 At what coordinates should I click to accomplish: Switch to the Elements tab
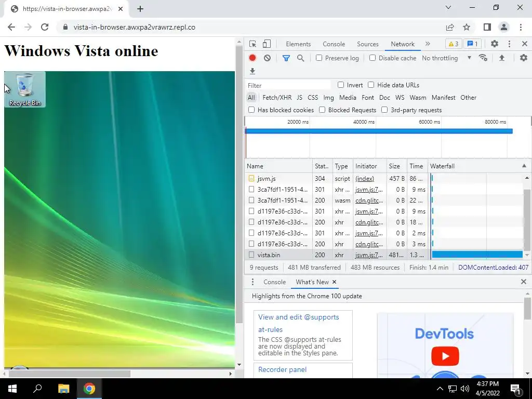click(298, 44)
